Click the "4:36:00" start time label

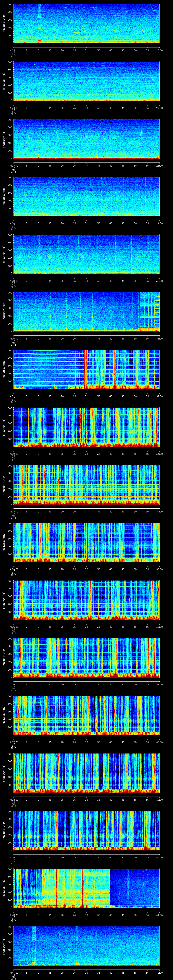tap(14, 684)
